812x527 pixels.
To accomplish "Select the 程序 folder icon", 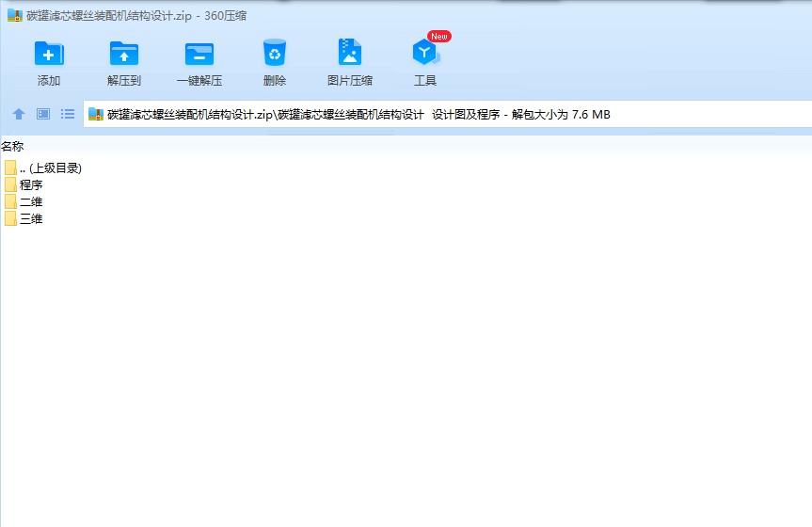I will (10, 184).
